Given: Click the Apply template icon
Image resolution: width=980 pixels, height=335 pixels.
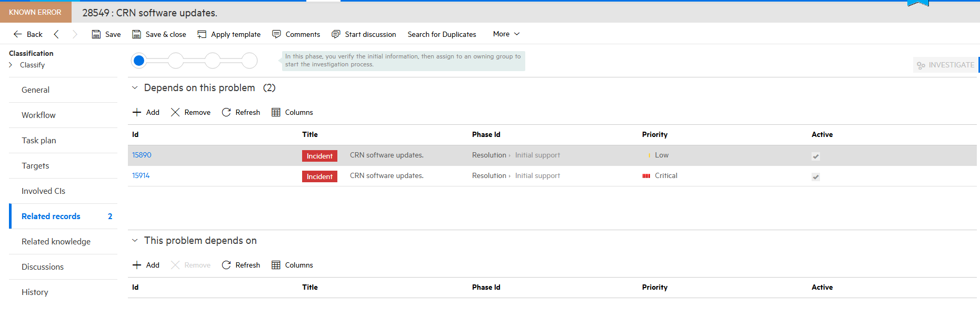Looking at the screenshot, I should [x=202, y=34].
